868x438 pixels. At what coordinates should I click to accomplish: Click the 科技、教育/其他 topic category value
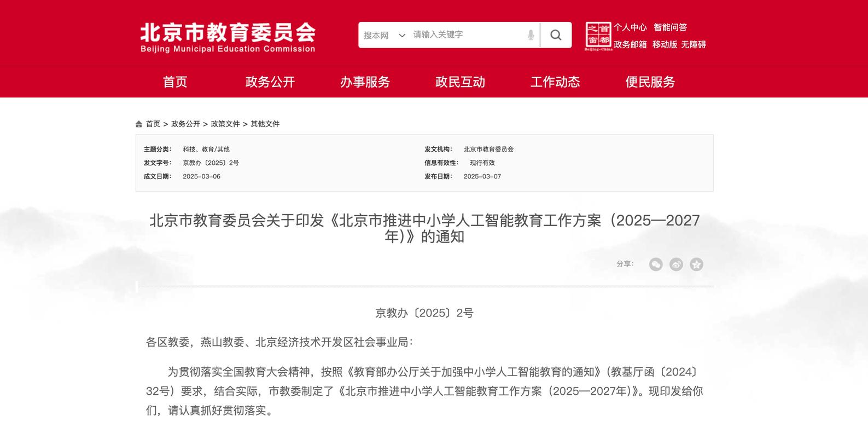click(x=206, y=149)
